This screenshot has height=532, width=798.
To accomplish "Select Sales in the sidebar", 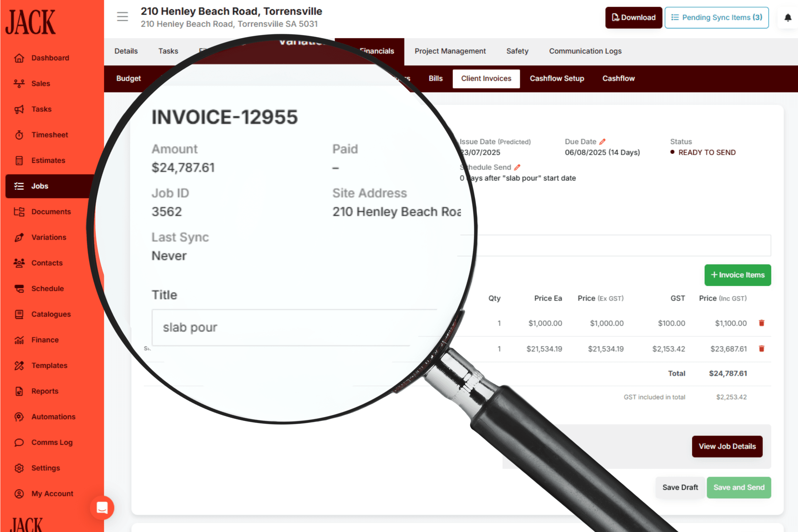I will (41, 83).
